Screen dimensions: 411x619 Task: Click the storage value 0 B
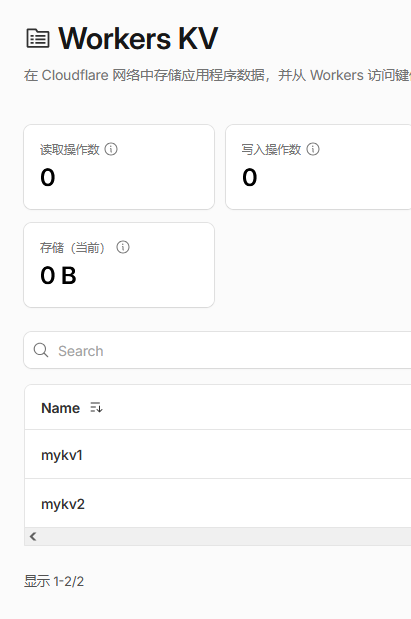tap(58, 275)
